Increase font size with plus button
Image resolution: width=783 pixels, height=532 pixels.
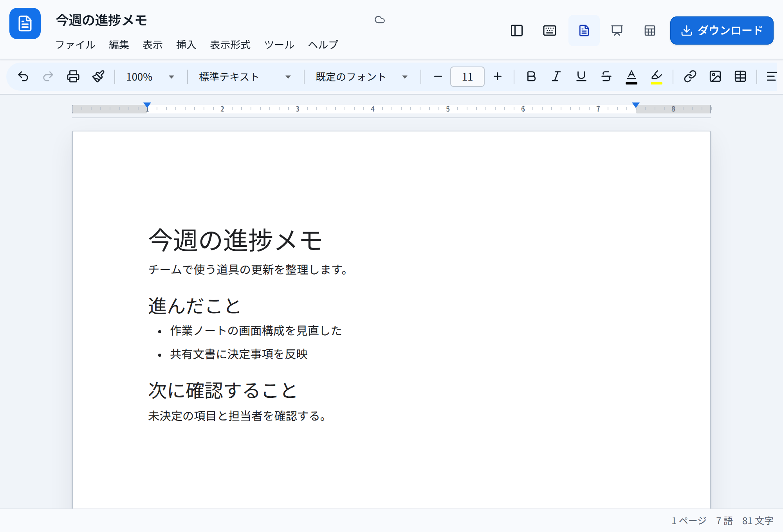[x=498, y=77]
